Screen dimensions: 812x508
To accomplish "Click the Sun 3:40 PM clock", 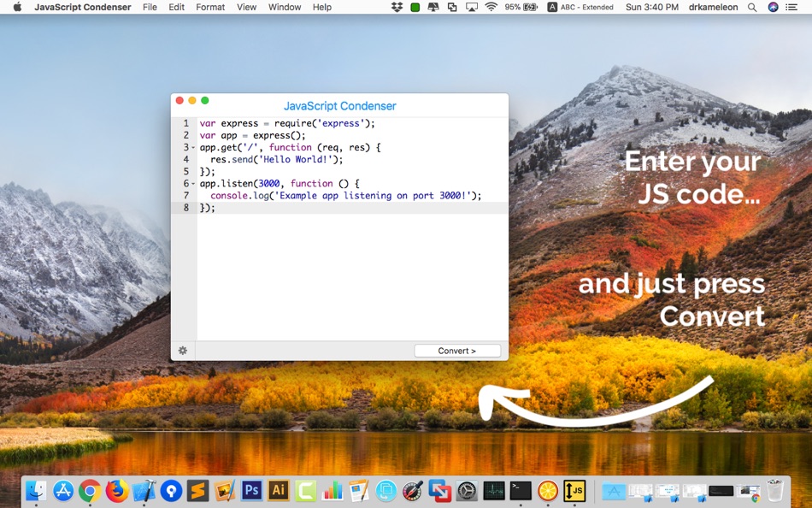I will point(652,7).
